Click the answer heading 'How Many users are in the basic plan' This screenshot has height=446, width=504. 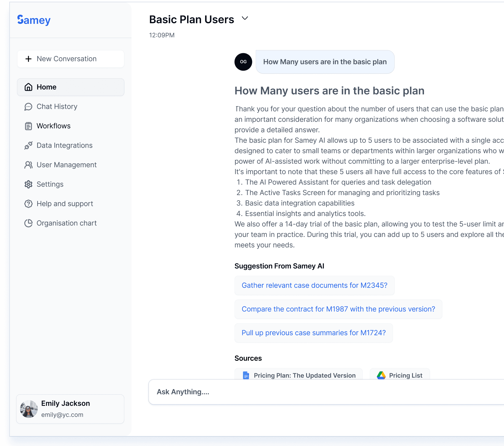pyautogui.click(x=329, y=91)
